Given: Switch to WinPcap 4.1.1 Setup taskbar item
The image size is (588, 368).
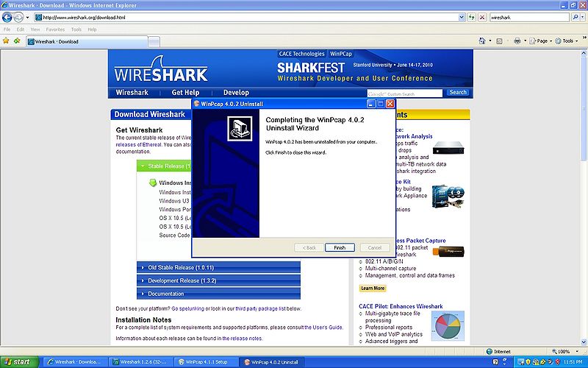Looking at the screenshot, I should (207, 362).
